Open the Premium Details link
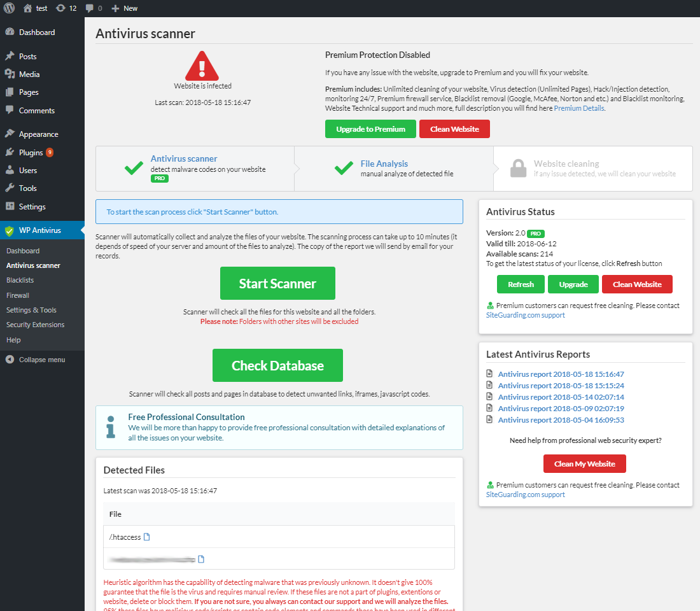 tap(578, 108)
